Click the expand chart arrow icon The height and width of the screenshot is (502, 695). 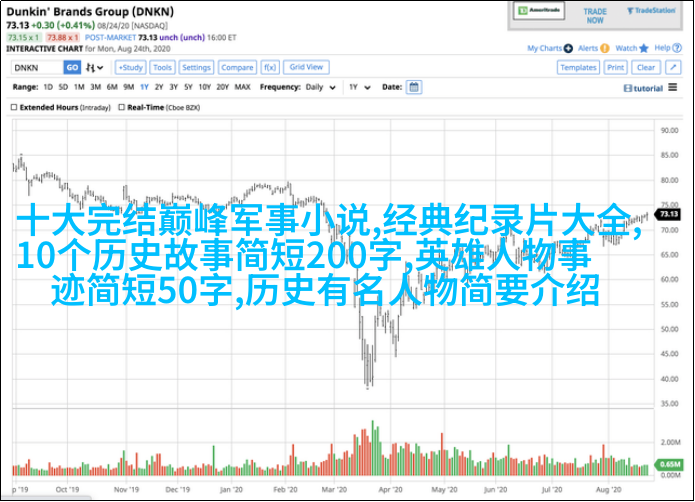673,67
